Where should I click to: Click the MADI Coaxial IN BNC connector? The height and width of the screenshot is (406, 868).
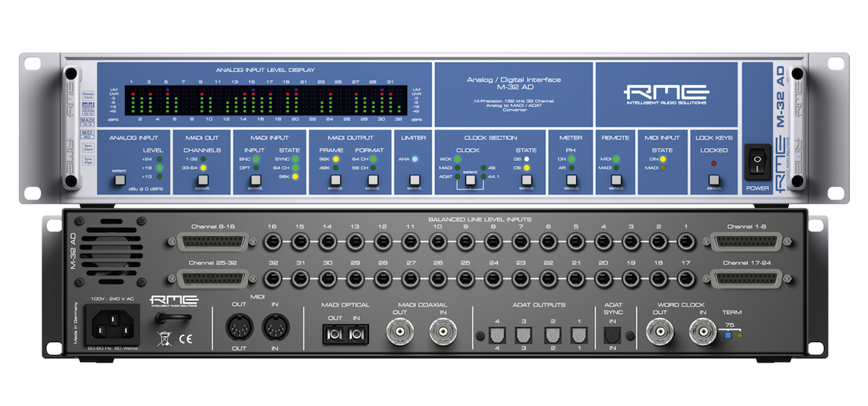(443, 332)
